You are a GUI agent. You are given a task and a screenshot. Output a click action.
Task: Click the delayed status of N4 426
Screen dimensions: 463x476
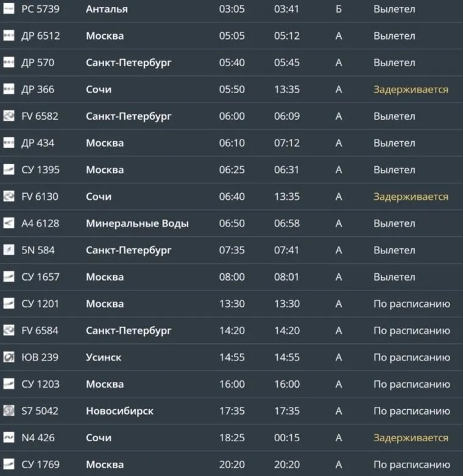(411, 438)
